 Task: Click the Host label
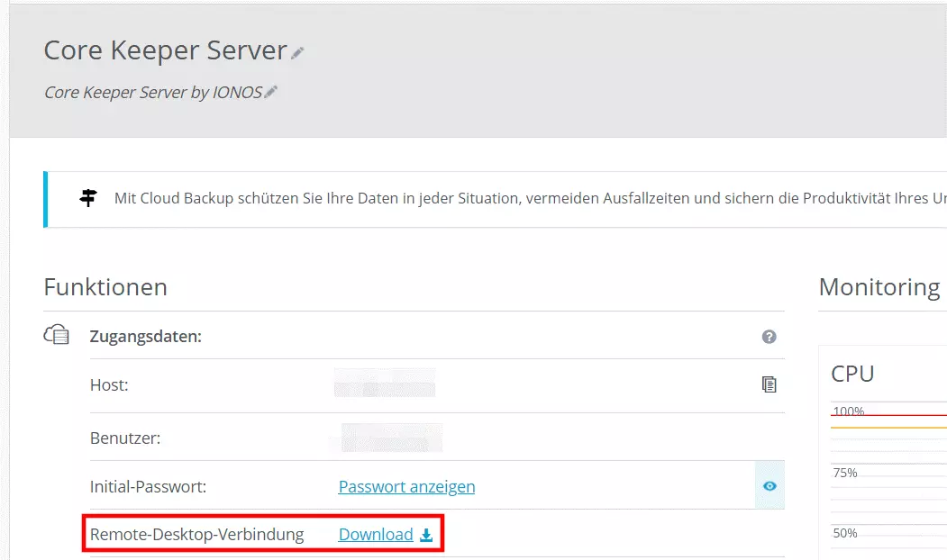[x=109, y=385]
